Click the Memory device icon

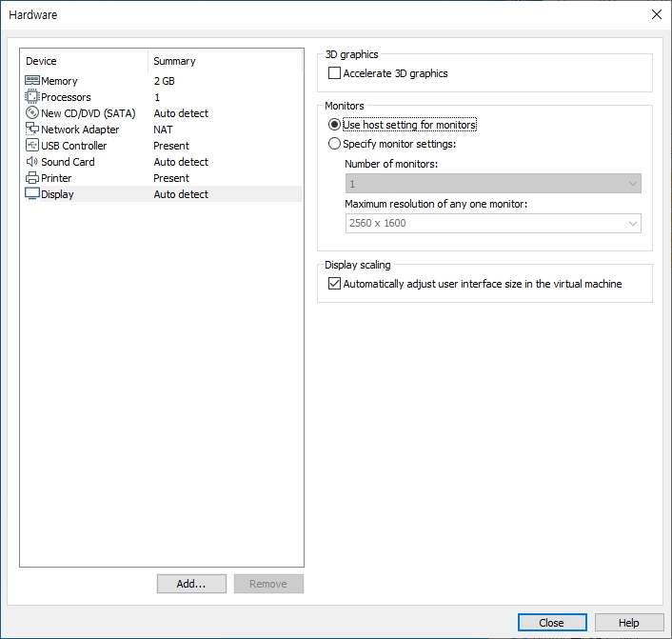[x=32, y=80]
